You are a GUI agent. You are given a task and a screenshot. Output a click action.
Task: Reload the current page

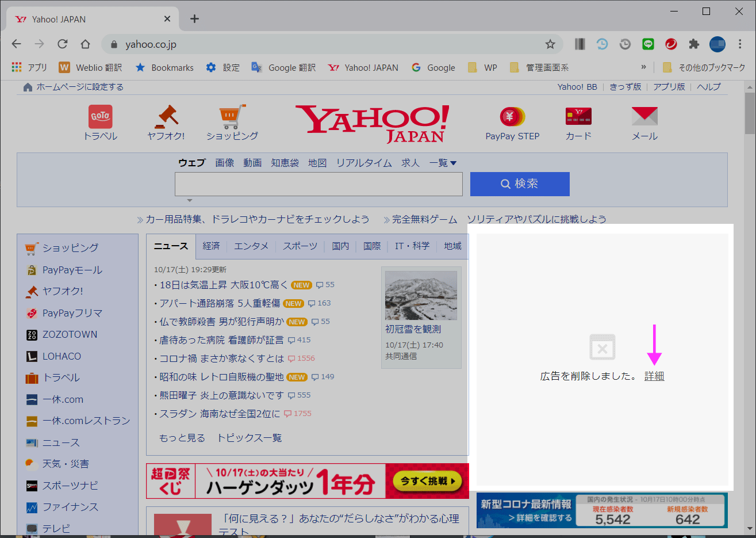tap(63, 44)
